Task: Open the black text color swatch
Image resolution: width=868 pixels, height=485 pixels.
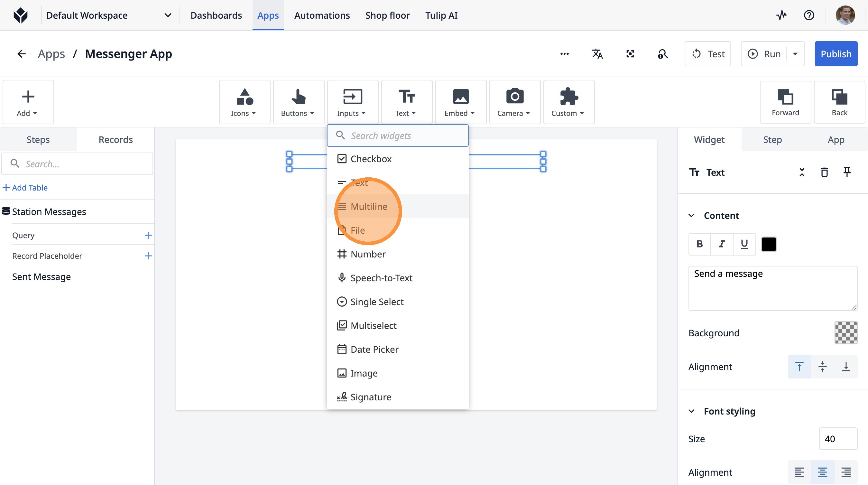Action: 769,244
